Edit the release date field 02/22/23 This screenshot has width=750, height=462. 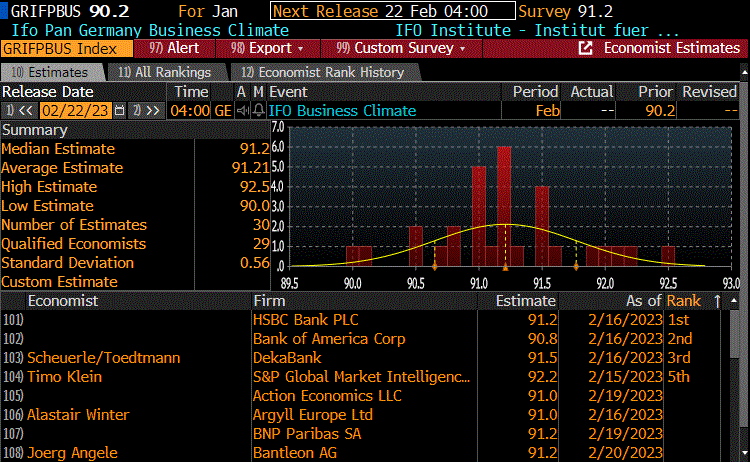(x=75, y=111)
